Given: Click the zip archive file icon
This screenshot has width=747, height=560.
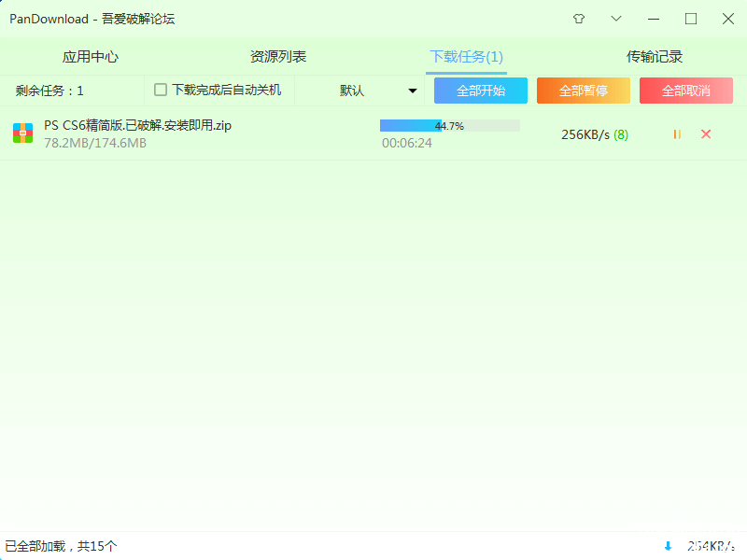Looking at the screenshot, I should tap(22, 133).
